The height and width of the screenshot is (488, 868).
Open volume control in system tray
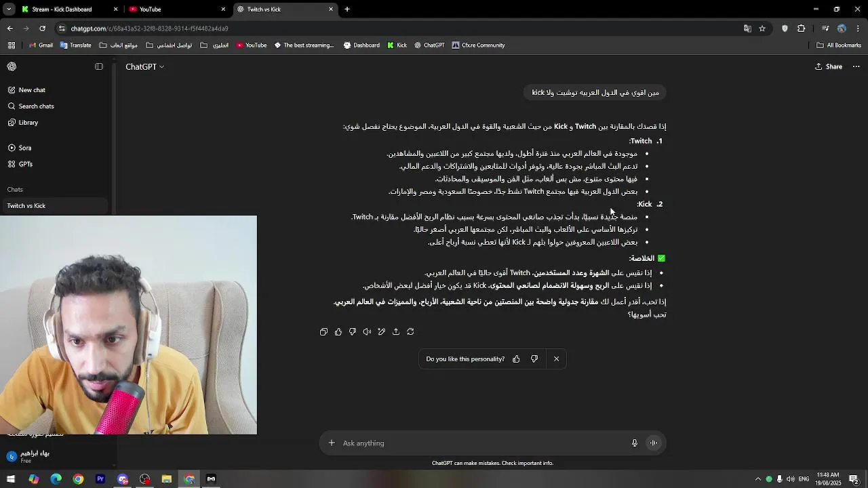[791, 479]
